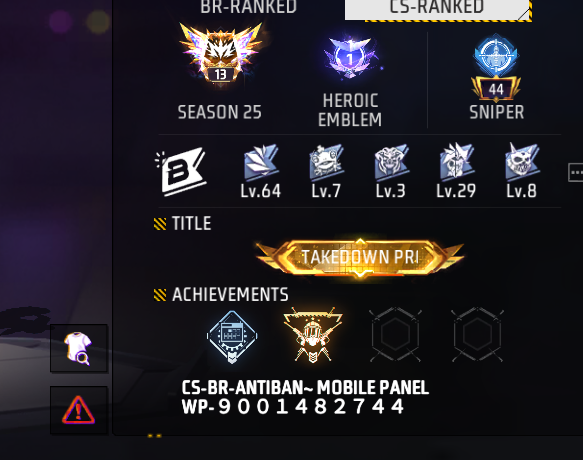Select the Lv.7 frog banner icon
583x460 pixels.
click(x=326, y=163)
